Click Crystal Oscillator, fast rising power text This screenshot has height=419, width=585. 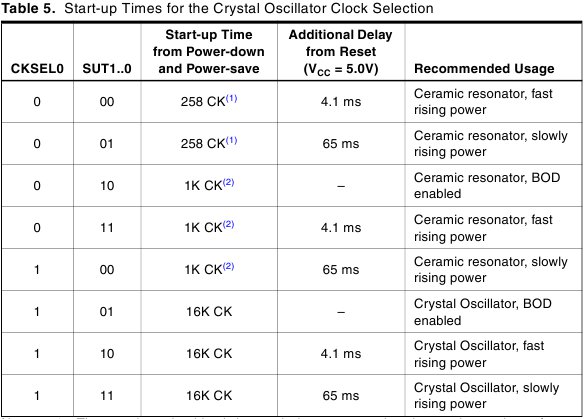click(479, 354)
